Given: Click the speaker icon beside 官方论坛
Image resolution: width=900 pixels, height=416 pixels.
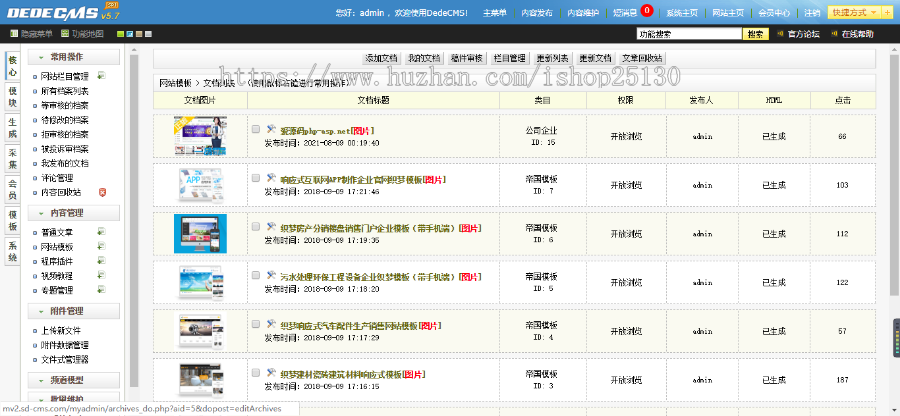Looking at the screenshot, I should (x=781, y=34).
